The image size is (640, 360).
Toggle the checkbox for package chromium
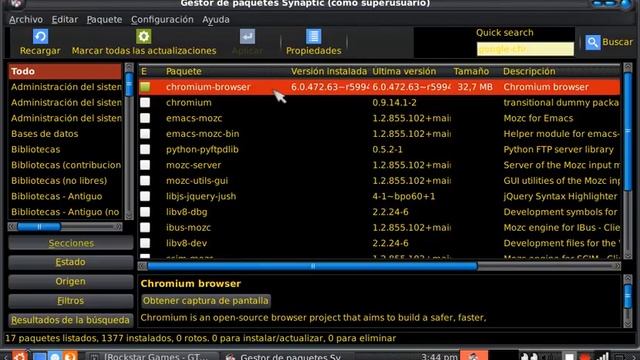[x=145, y=102]
